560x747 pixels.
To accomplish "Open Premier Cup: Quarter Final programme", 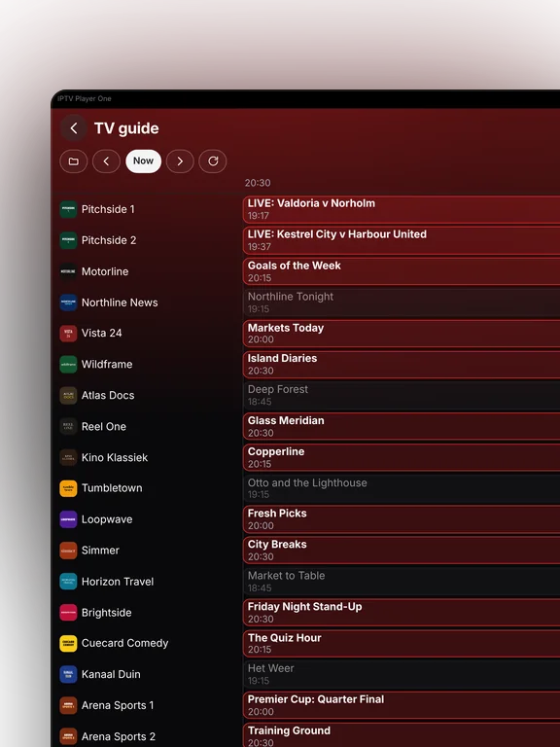I will (402, 705).
